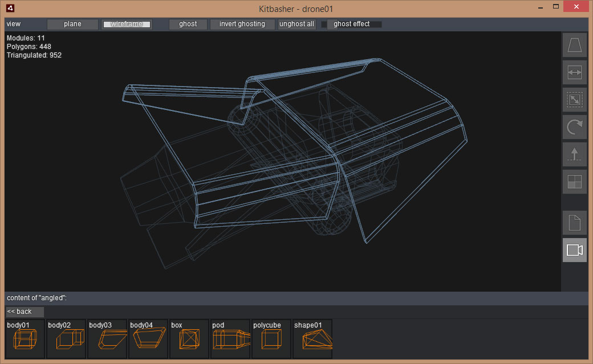Choose the polycube module thumbnail

(271, 339)
